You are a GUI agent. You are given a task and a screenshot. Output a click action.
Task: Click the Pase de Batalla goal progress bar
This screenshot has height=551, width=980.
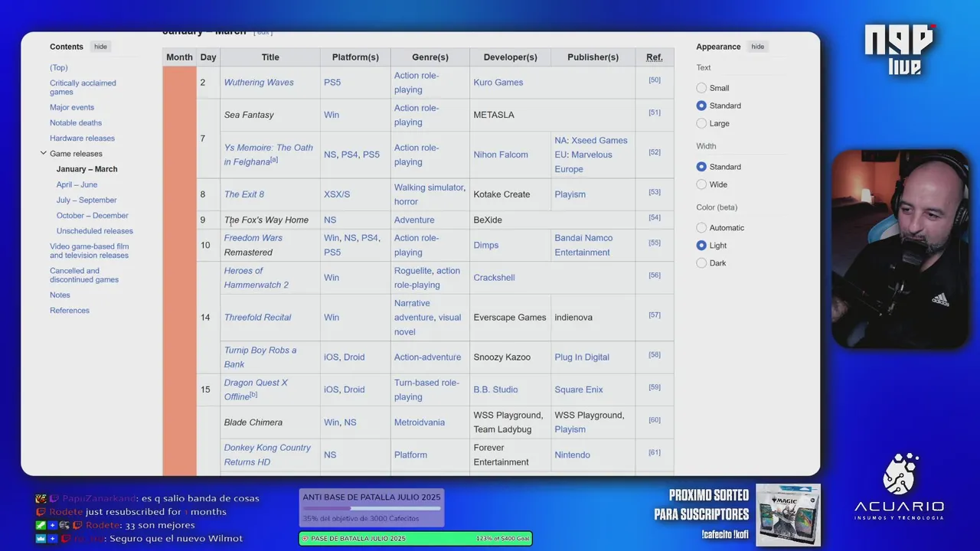point(415,539)
